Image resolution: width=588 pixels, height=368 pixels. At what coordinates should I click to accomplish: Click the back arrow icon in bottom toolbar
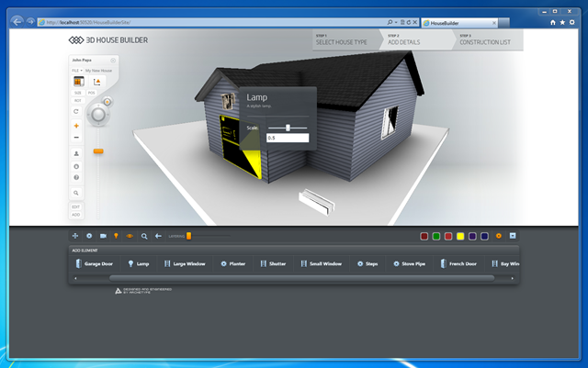158,236
